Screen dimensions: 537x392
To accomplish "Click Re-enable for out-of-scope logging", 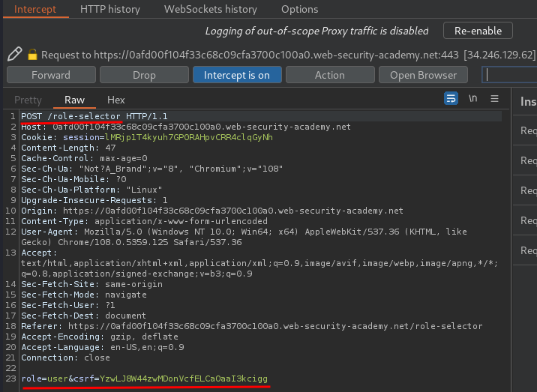I will tap(478, 31).
